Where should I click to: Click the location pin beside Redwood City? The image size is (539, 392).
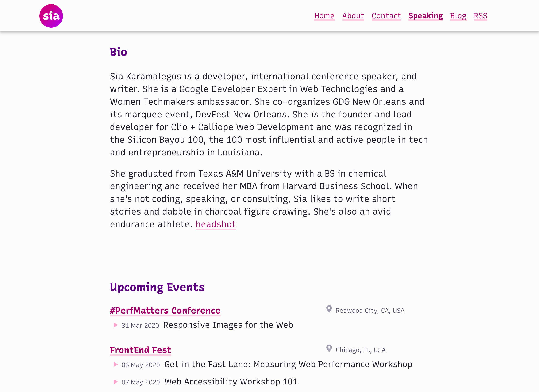click(329, 309)
